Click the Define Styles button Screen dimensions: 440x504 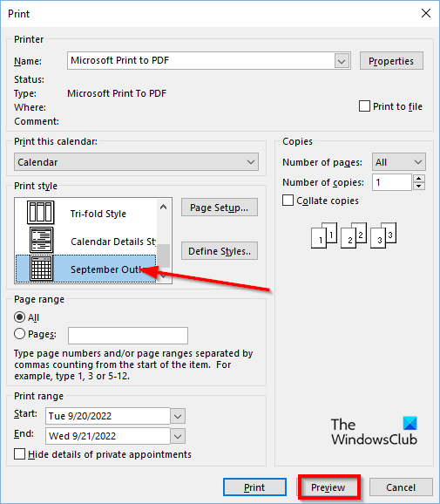tap(220, 251)
